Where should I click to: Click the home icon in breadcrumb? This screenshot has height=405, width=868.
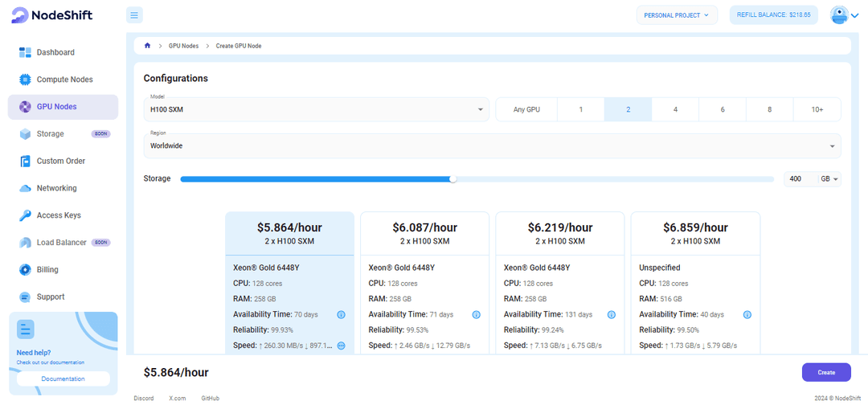[147, 46]
